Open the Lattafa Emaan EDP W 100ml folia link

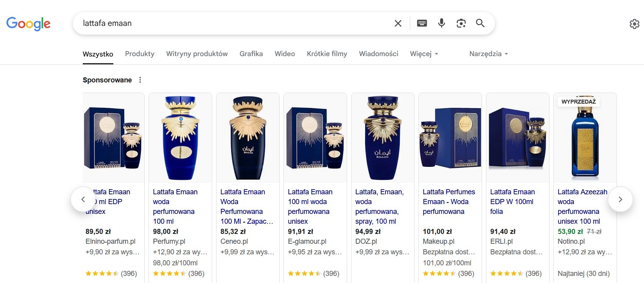512,202
